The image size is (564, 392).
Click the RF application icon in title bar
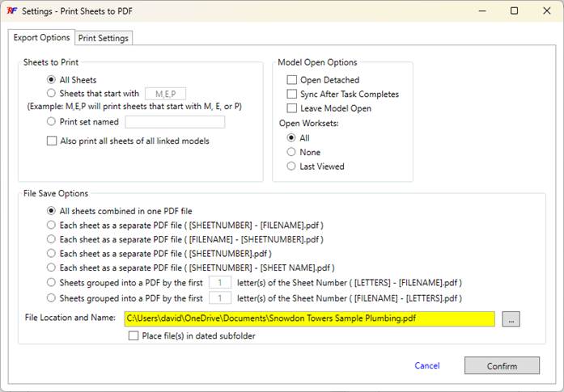tap(11, 11)
